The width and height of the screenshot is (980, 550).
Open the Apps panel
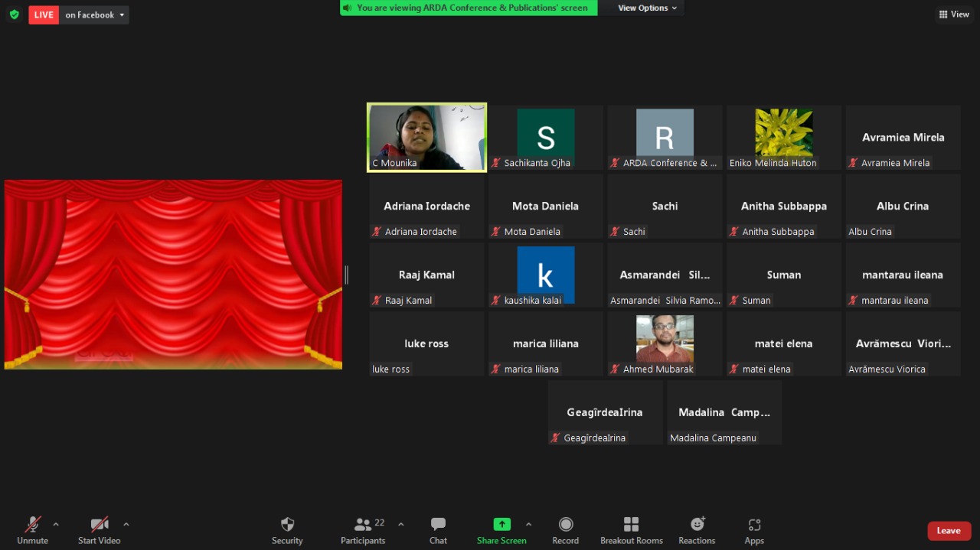click(754, 530)
